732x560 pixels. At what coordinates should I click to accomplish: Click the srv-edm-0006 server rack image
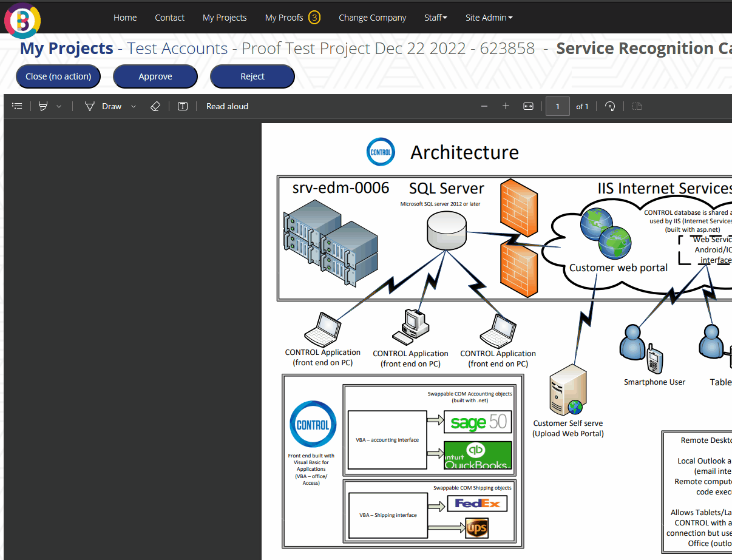[331, 243]
